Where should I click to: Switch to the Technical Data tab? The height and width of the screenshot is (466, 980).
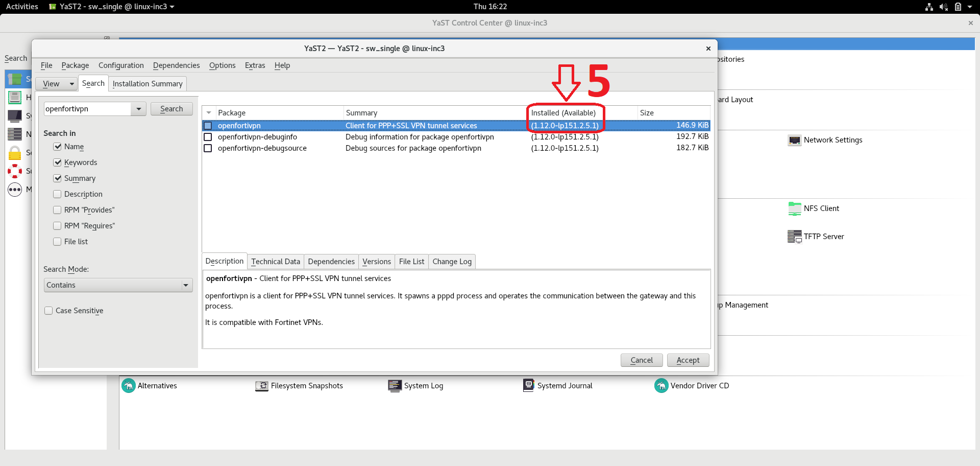click(276, 262)
